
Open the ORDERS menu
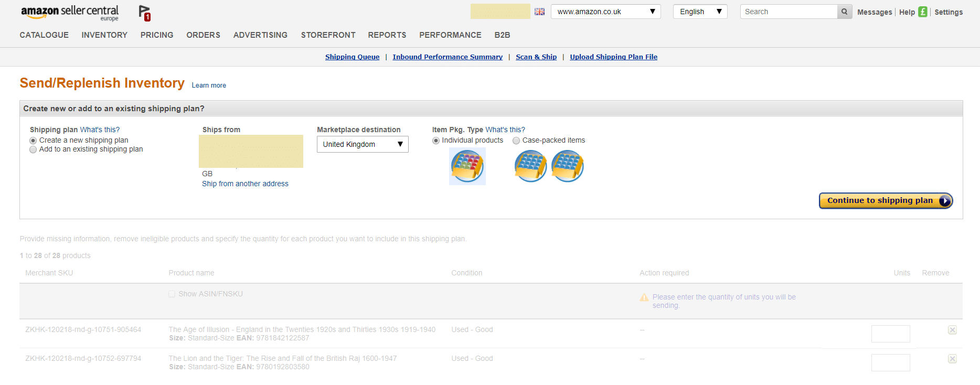203,35
